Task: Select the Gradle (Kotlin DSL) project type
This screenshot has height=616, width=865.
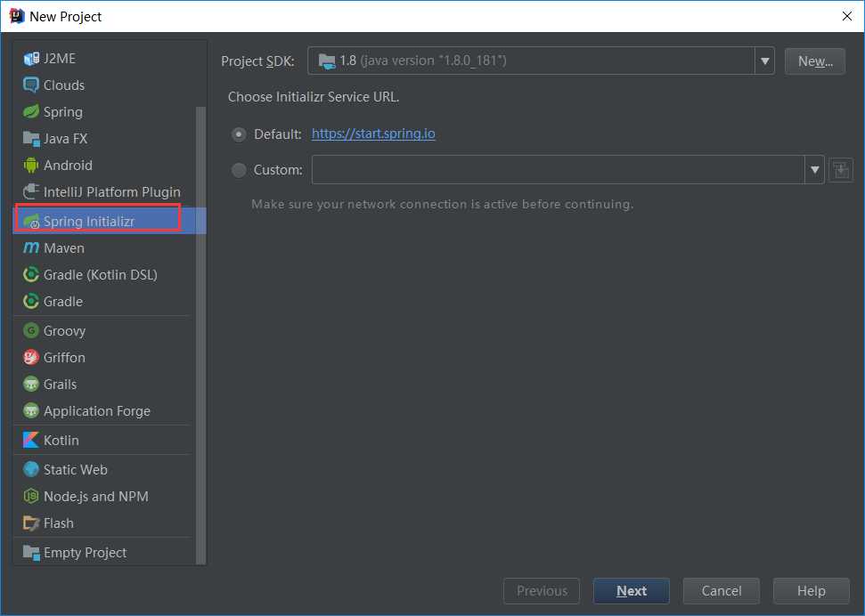Action: pos(104,274)
